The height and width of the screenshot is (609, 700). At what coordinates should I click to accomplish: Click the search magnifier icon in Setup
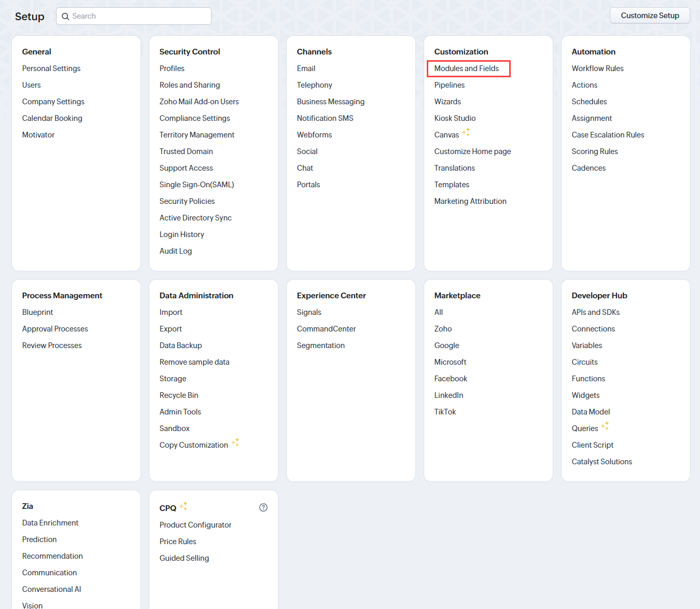(x=65, y=17)
